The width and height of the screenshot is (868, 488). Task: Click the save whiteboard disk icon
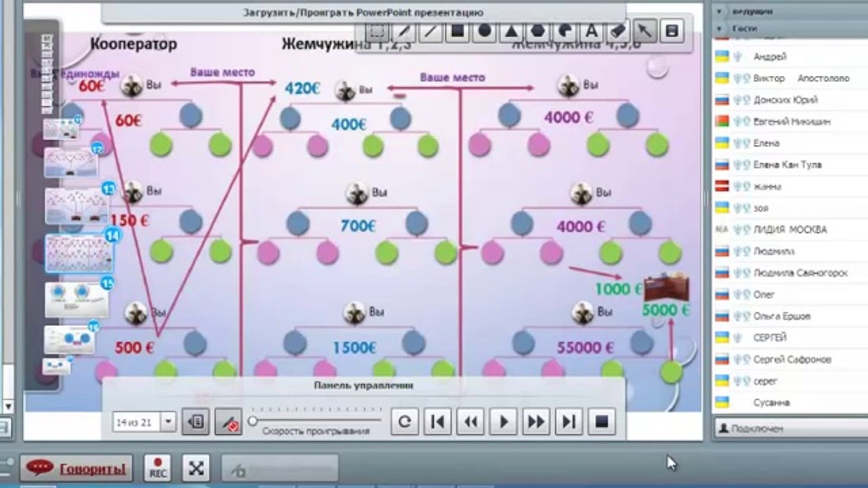[x=672, y=31]
